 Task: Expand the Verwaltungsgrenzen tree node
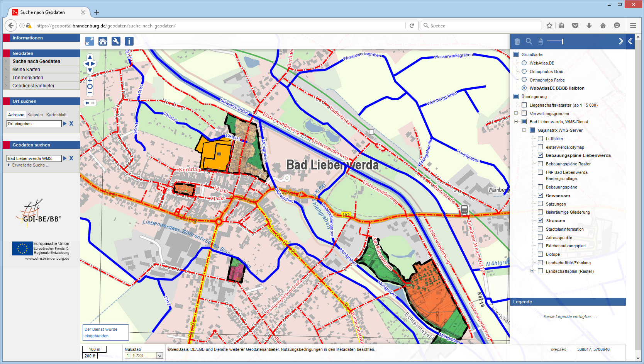(516, 113)
